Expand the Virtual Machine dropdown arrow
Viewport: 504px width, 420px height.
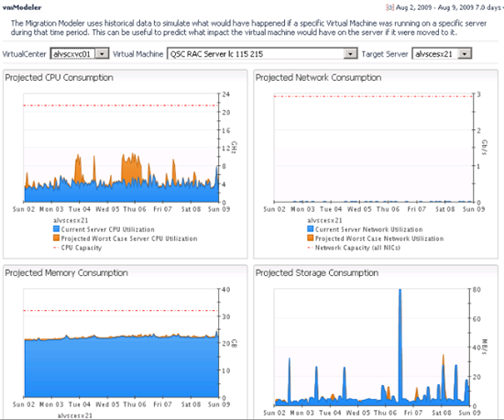click(350, 54)
